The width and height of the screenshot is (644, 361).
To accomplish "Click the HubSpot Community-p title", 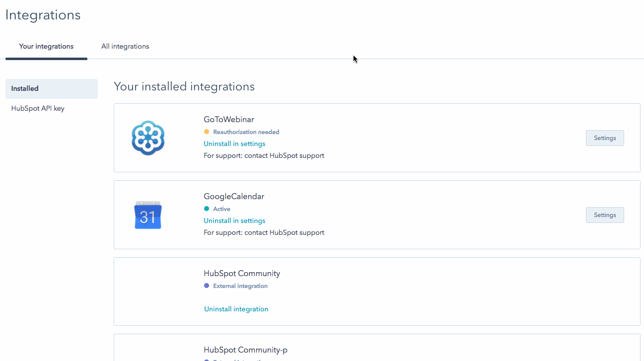I will (245, 350).
